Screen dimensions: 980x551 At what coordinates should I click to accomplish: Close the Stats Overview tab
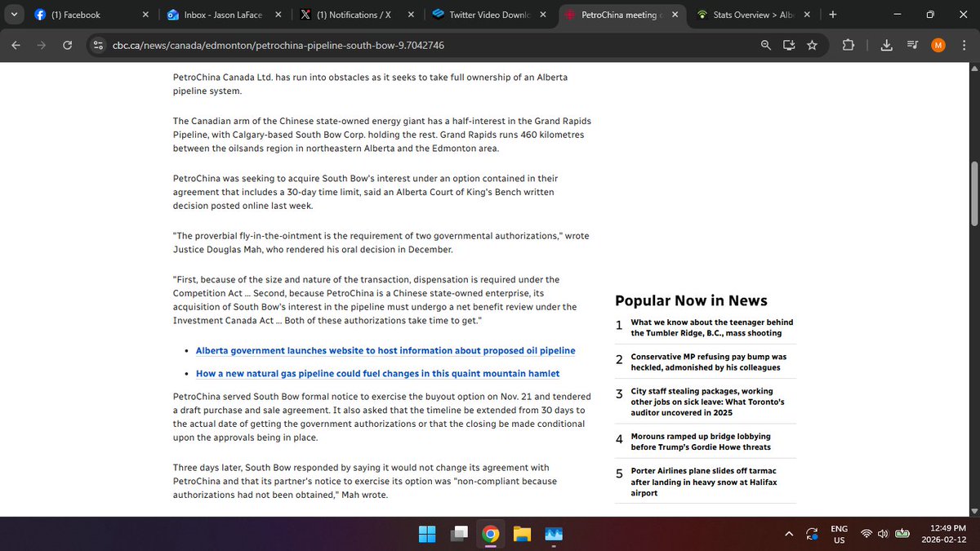[x=808, y=15]
